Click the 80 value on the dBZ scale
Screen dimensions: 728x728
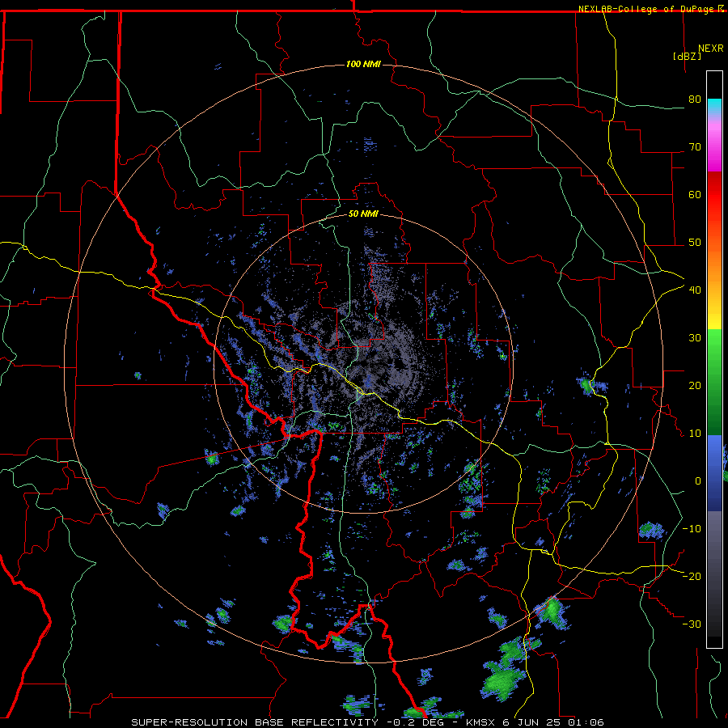pyautogui.click(x=695, y=99)
